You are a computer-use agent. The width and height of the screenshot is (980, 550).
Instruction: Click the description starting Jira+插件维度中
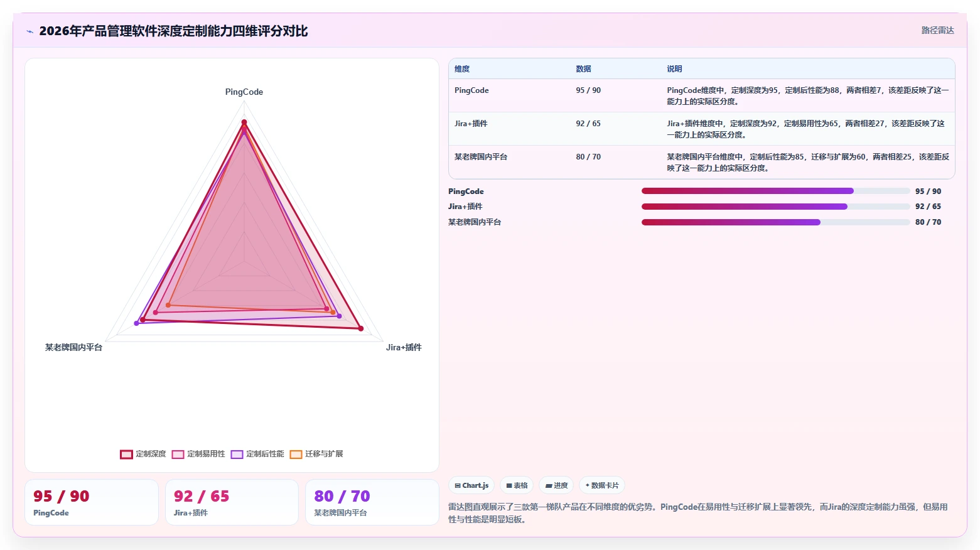806,129
